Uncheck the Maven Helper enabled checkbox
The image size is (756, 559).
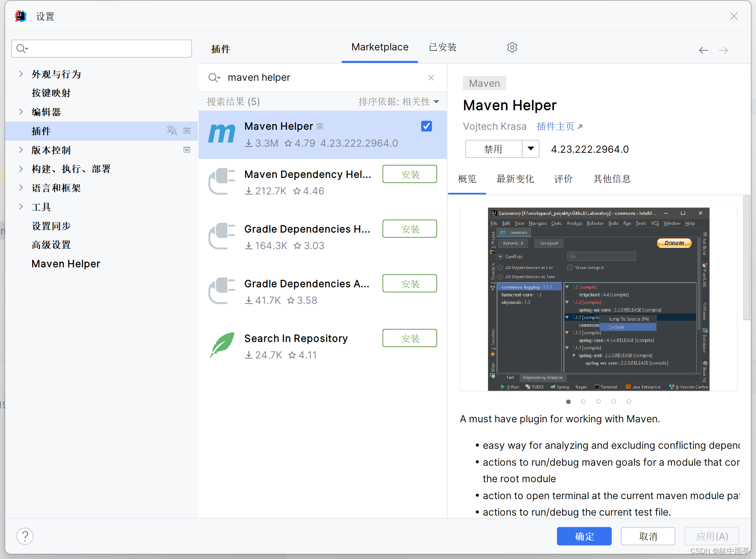(426, 126)
